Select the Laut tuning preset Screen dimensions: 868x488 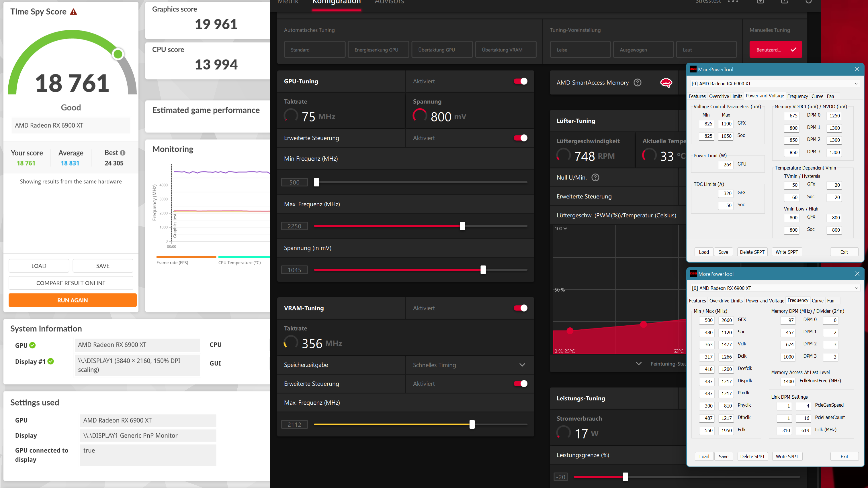706,50
